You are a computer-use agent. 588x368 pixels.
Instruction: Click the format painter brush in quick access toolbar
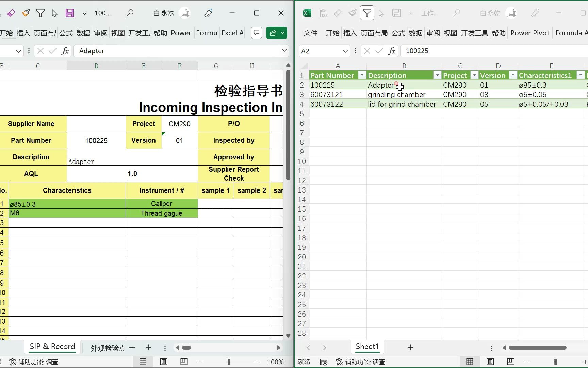pyautogui.click(x=26, y=13)
